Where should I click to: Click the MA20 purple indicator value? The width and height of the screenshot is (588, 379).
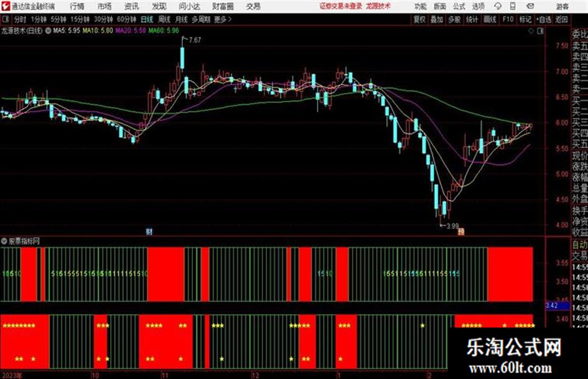point(131,30)
